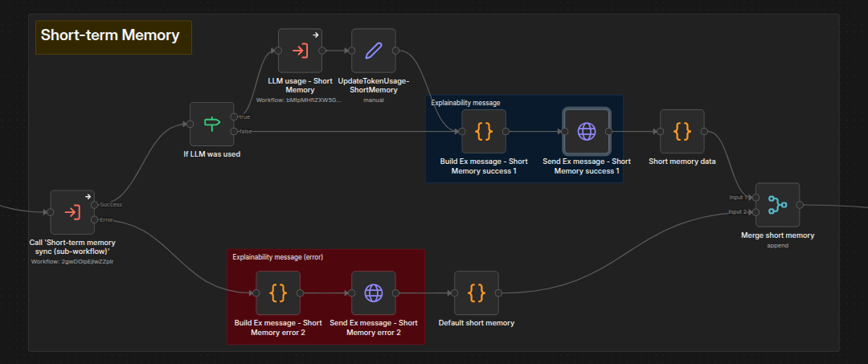
Task: Click the 'Merge short memory' node icon
Action: pos(778,205)
